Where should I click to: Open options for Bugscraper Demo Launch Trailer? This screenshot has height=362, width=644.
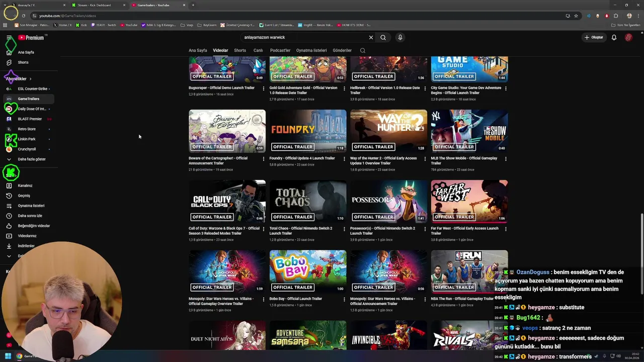click(264, 88)
